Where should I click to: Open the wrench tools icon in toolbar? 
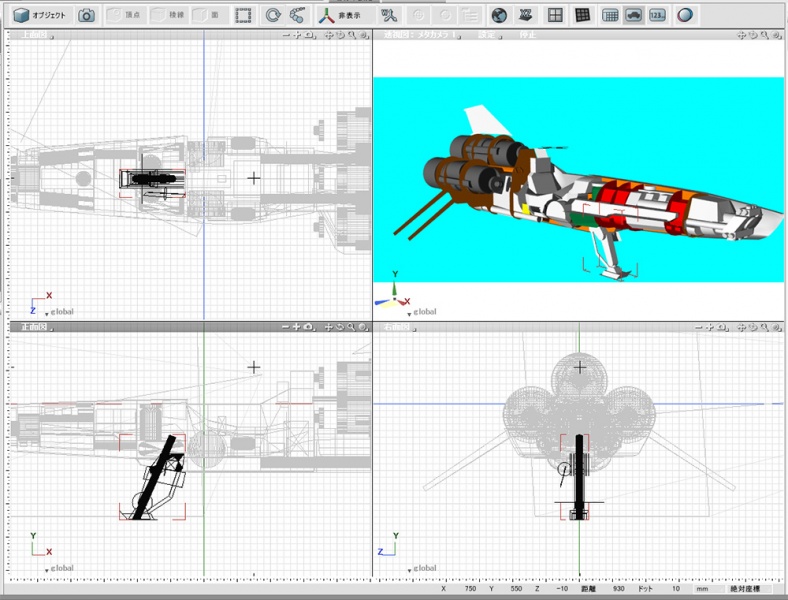click(388, 16)
